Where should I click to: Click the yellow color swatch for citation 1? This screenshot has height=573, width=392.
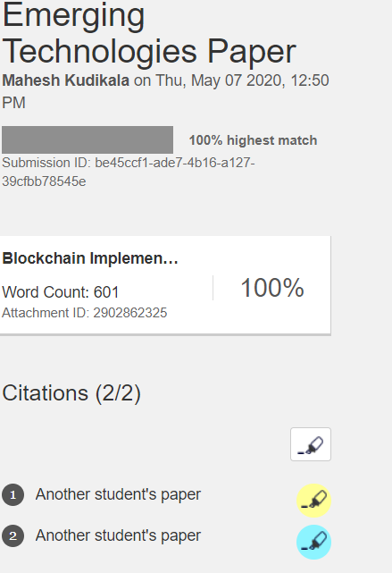pos(313,501)
